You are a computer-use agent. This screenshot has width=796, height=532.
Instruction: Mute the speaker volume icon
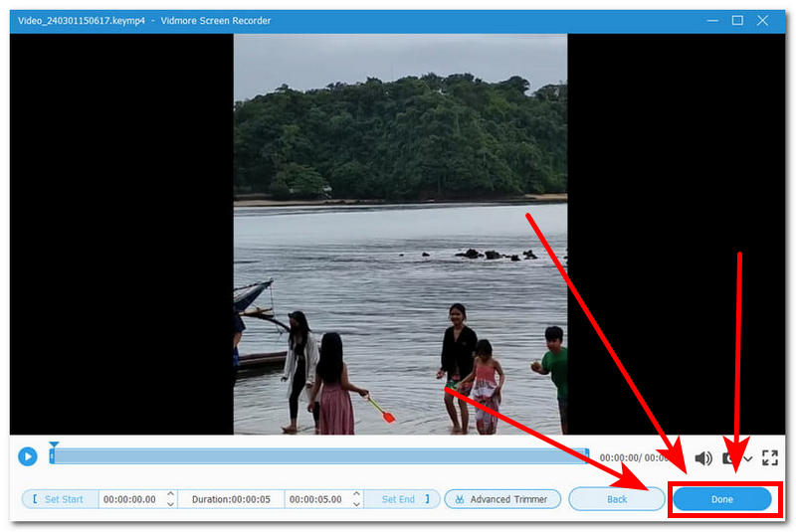click(x=703, y=458)
